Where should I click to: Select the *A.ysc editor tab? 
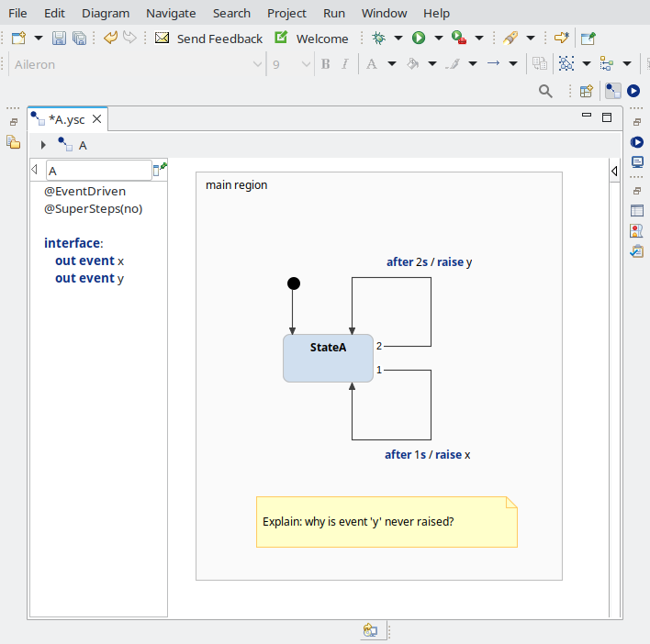66,119
